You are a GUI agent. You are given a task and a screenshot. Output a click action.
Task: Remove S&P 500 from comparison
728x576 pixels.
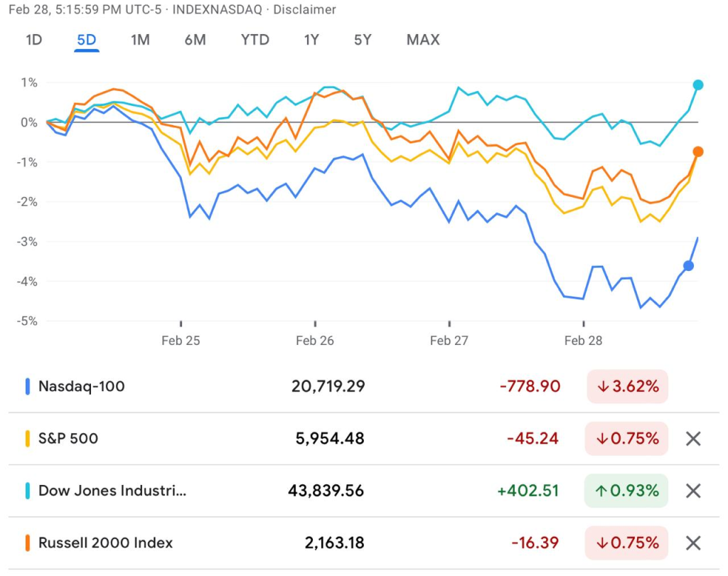(x=693, y=439)
